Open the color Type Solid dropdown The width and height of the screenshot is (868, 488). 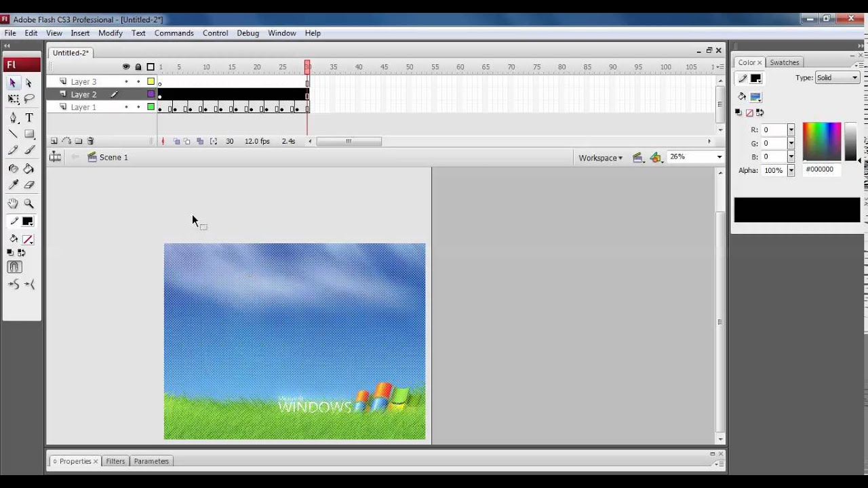coord(837,78)
